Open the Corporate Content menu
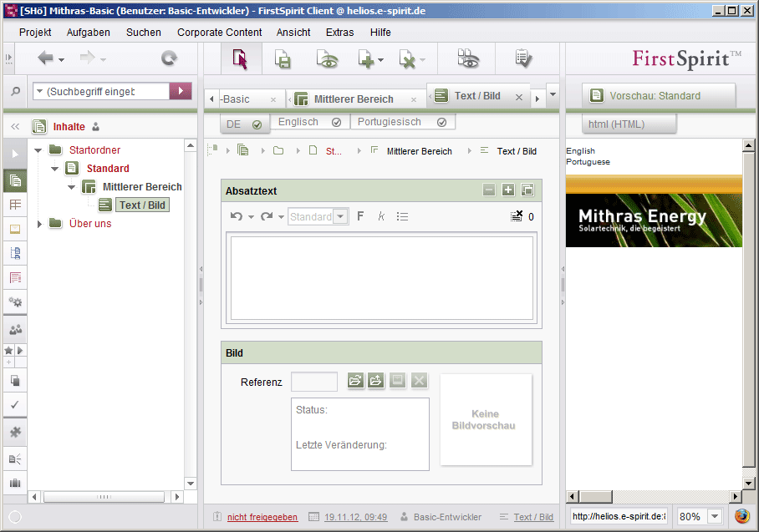Screen dimensions: 759x532 [219, 33]
